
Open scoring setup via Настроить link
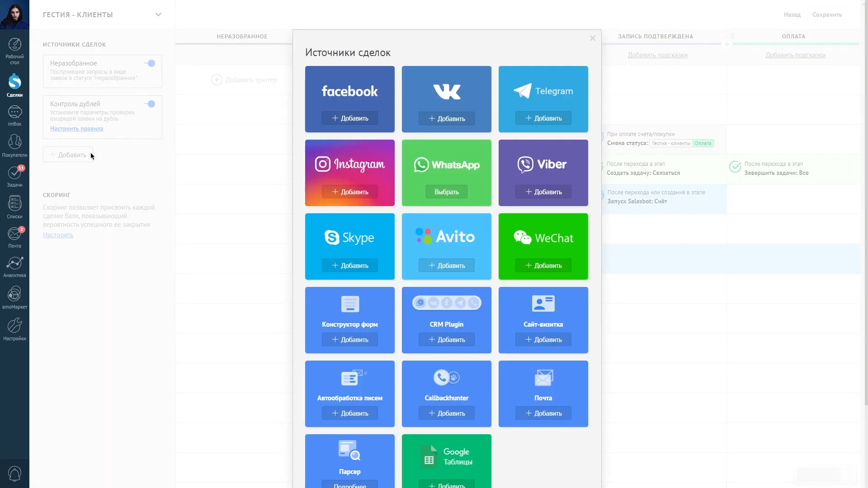click(57, 235)
